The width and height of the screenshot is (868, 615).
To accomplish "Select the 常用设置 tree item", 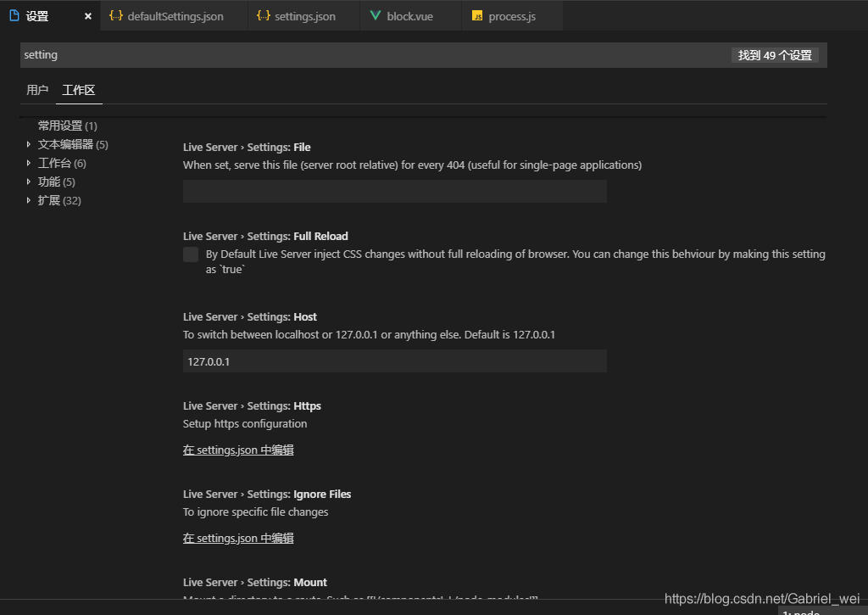I will point(66,126).
